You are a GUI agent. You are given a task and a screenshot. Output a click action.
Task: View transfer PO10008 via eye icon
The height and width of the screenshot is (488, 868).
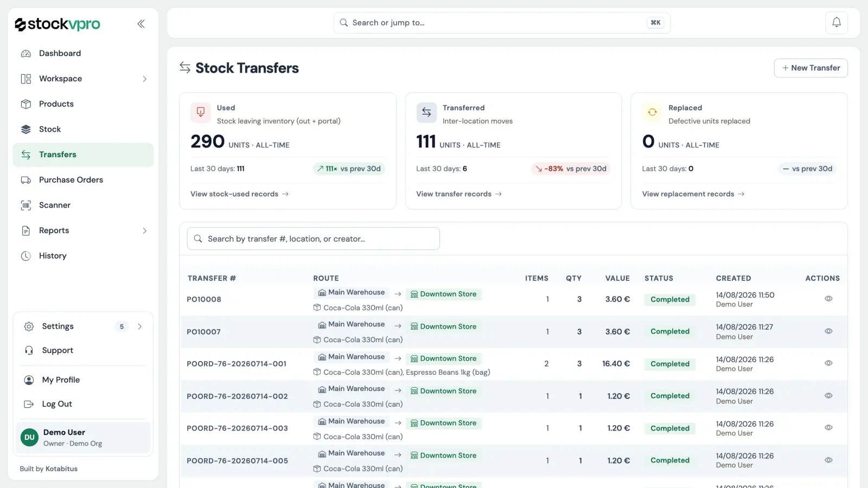[x=828, y=299]
